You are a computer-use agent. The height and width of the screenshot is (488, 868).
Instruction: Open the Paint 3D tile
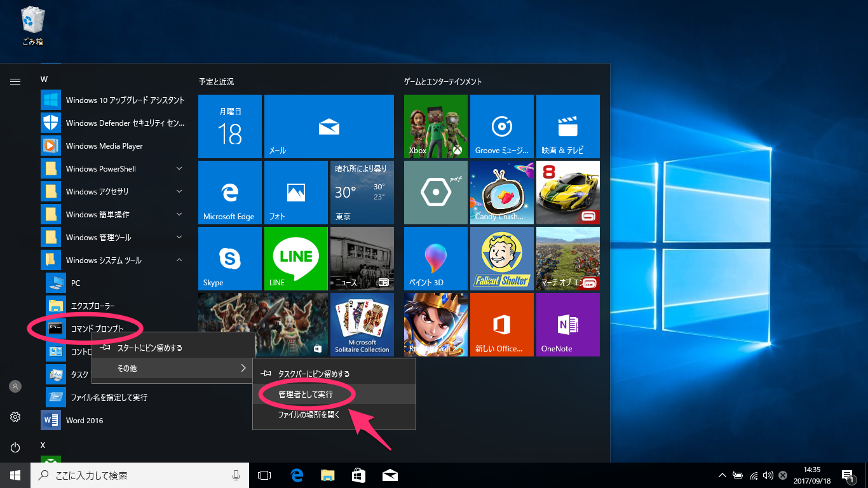[435, 258]
